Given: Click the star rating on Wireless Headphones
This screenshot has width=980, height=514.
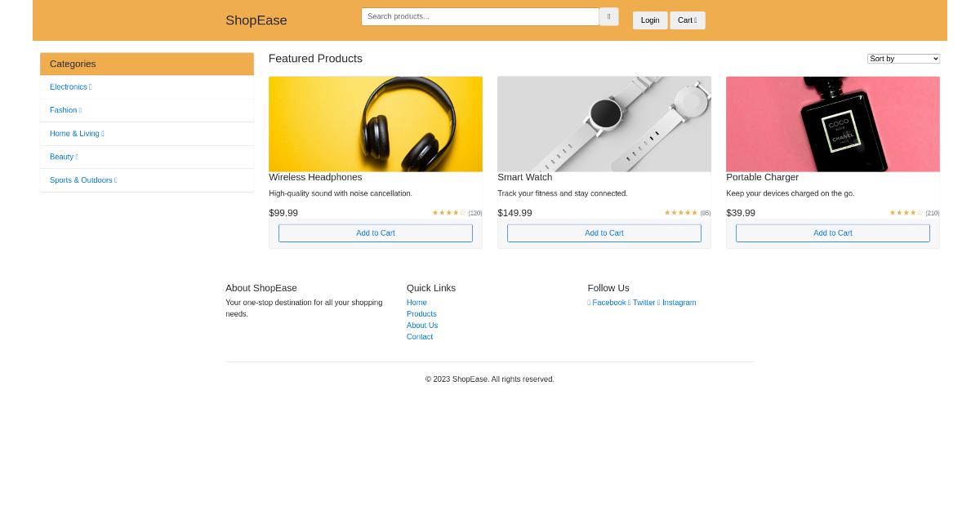Looking at the screenshot, I should pyautogui.click(x=447, y=212).
